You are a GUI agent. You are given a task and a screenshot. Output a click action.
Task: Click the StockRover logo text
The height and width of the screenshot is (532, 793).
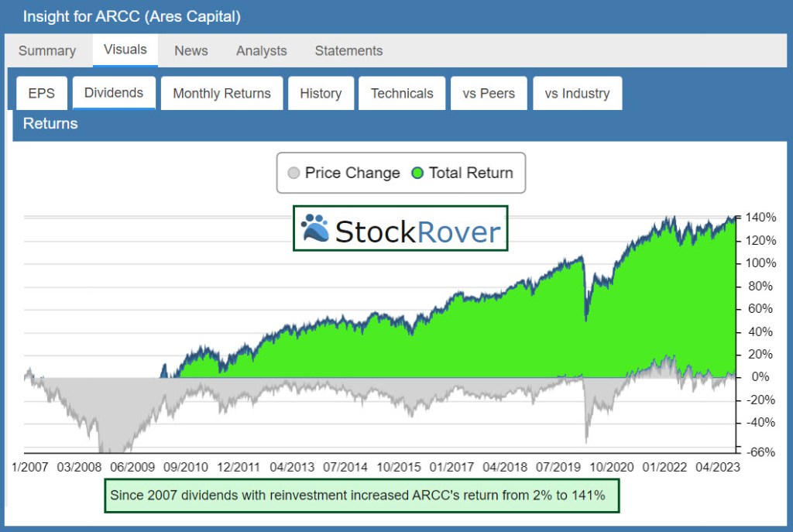[x=417, y=230]
